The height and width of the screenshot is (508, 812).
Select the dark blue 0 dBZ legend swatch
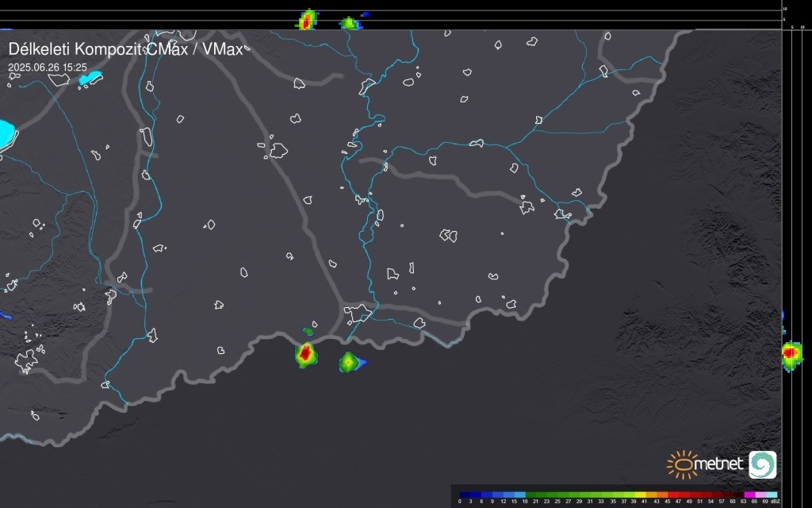464,494
